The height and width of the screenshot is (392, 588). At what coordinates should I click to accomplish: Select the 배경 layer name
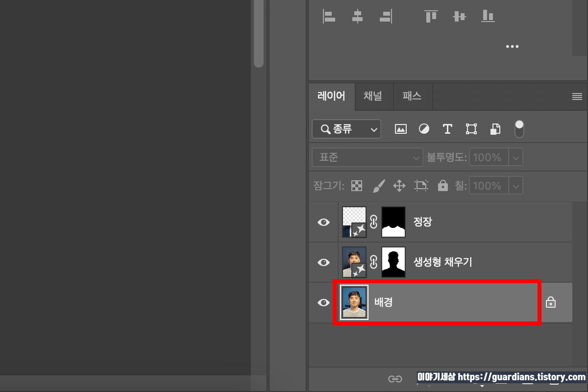click(384, 302)
